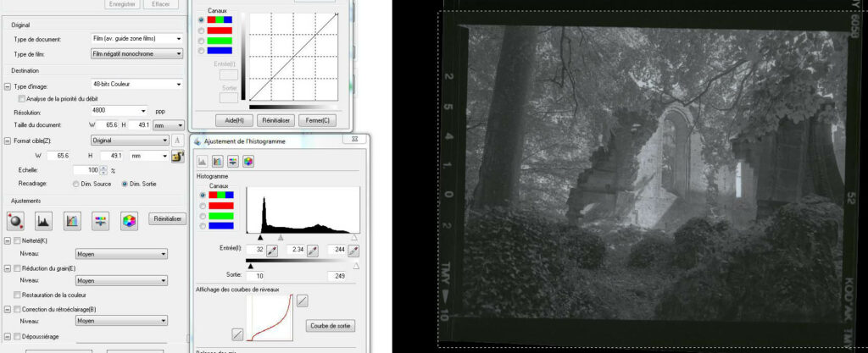Image resolution: width=868 pixels, height=353 pixels.
Task: Toggle the padlock aspect ratio lock icon
Action: coord(178,157)
